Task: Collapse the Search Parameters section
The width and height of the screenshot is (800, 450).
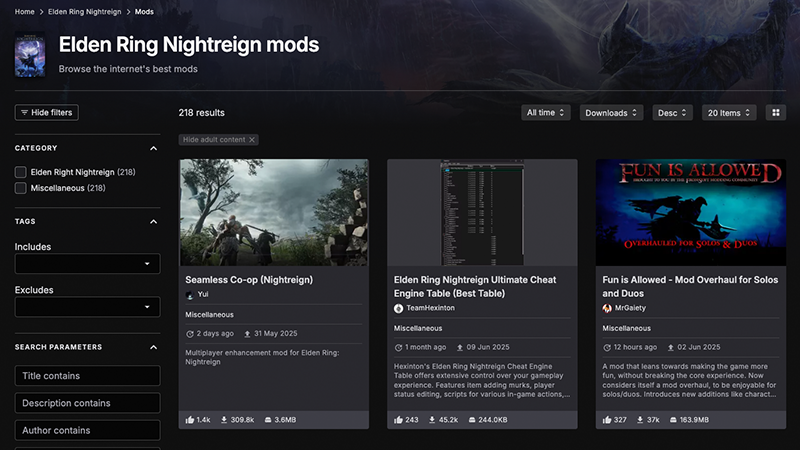Action: tap(154, 347)
